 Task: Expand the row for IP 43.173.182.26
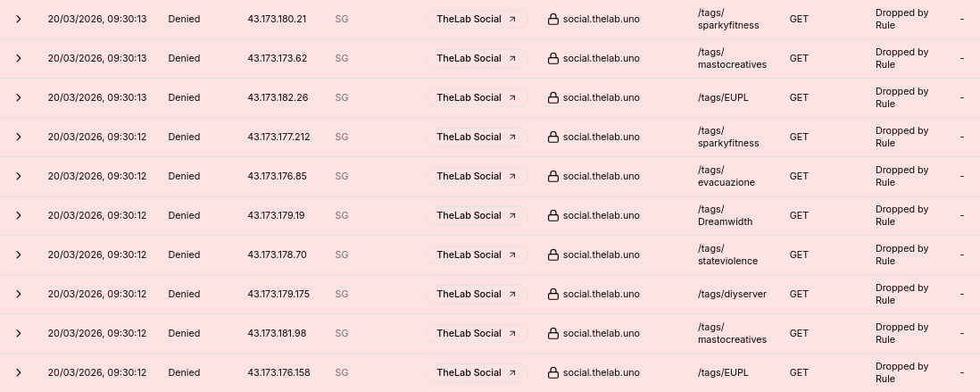coord(18,97)
